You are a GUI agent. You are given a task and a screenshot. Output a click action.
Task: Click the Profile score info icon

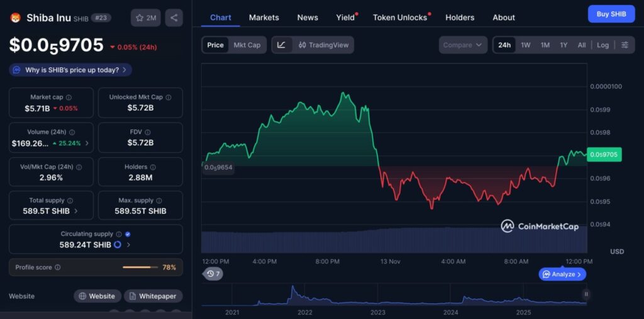click(x=58, y=267)
